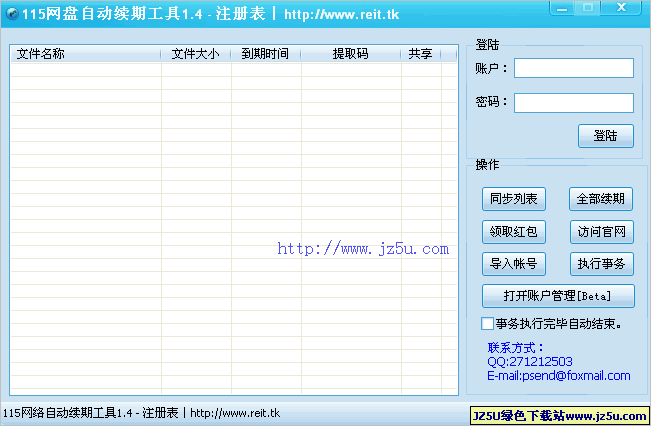Screen dimensions: 651x426
Task: Click the 提取码 column header
Action: click(350, 54)
